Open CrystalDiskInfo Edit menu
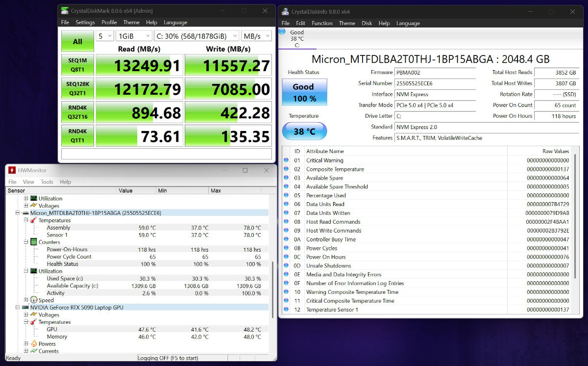The height and width of the screenshot is (366, 588). (300, 23)
